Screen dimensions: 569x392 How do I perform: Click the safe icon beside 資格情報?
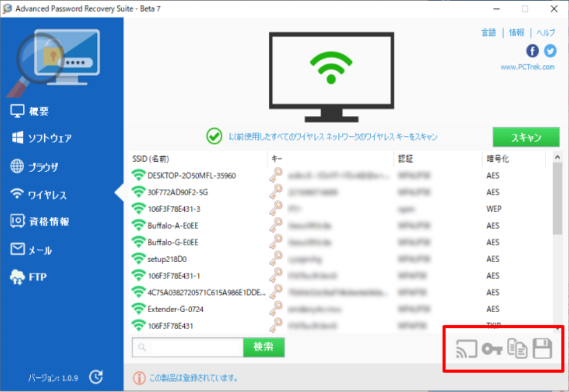click(17, 221)
